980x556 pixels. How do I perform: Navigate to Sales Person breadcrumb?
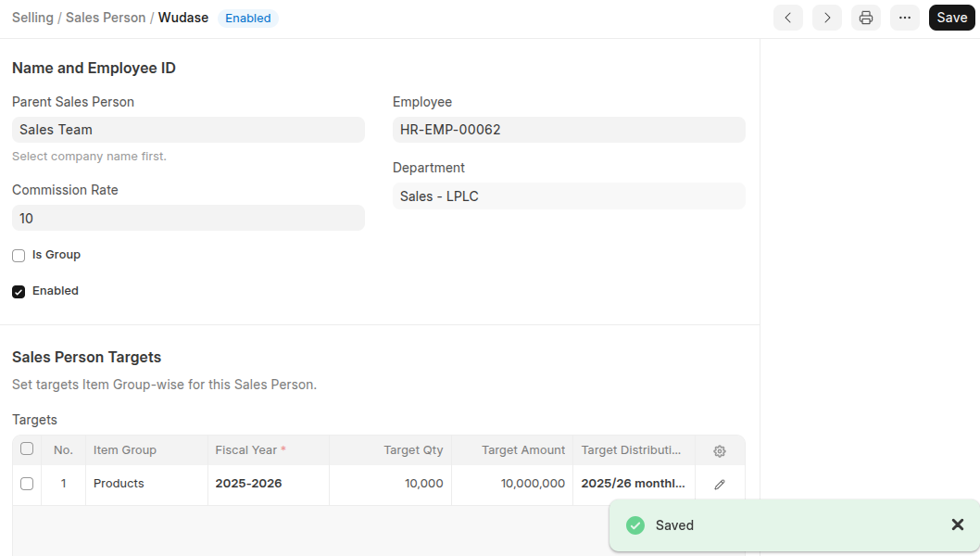tap(106, 18)
